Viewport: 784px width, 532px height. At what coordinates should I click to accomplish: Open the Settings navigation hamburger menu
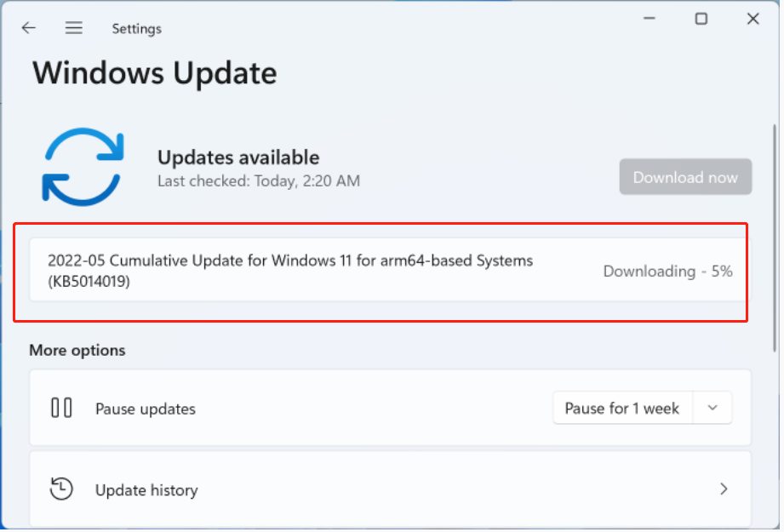click(74, 26)
